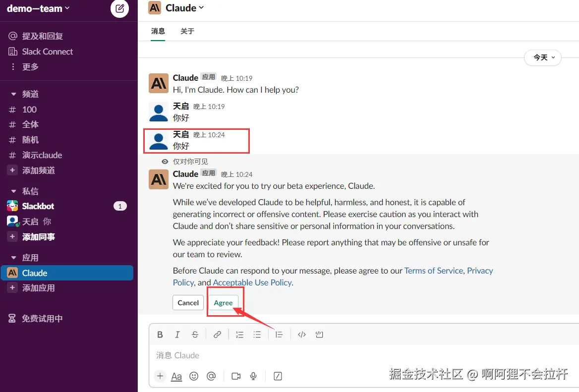Toggle the numbered list icon

point(239,335)
